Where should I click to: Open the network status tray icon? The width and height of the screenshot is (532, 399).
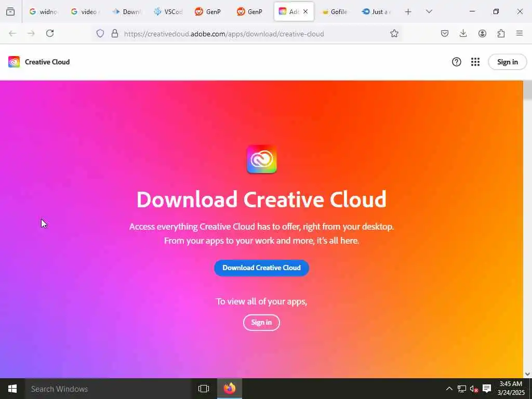click(461, 389)
